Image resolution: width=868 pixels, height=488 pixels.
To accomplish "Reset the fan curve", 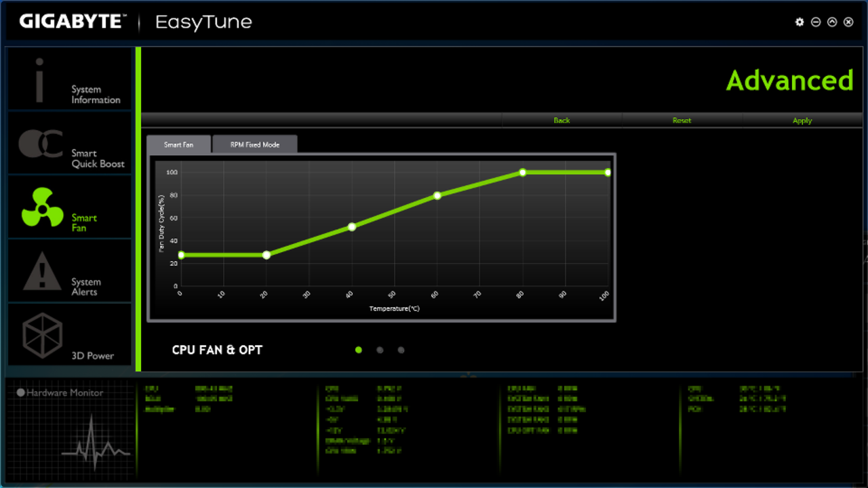I will 682,120.
